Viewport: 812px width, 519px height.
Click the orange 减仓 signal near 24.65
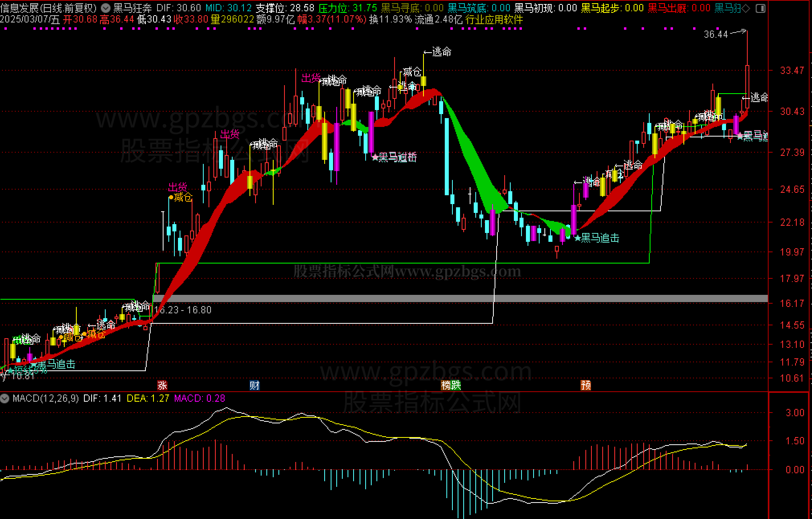click(181, 197)
